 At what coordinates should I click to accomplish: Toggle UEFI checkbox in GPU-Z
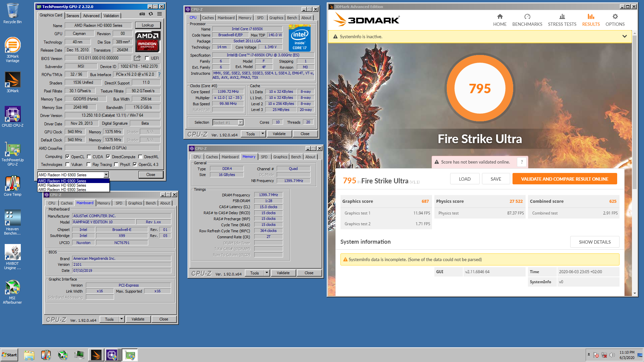pyautogui.click(x=147, y=58)
